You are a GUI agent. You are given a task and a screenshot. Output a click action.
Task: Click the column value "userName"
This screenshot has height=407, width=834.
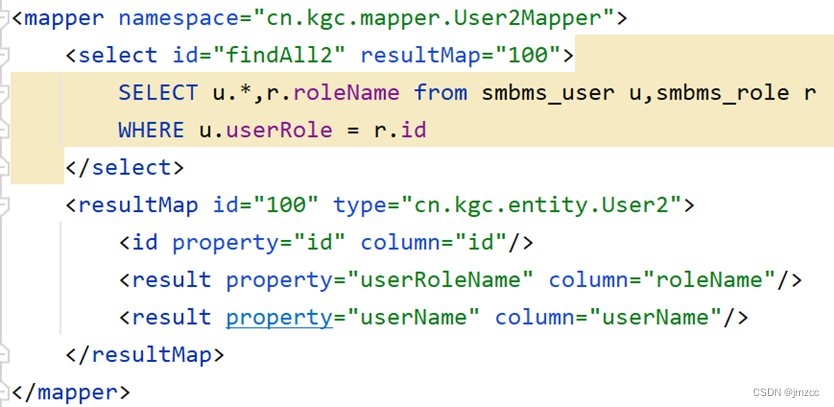click(655, 317)
